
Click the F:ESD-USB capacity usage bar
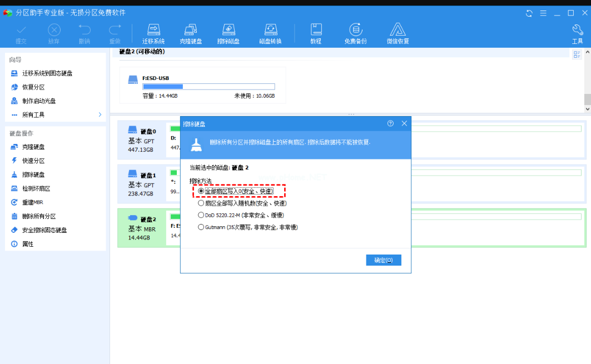208,87
